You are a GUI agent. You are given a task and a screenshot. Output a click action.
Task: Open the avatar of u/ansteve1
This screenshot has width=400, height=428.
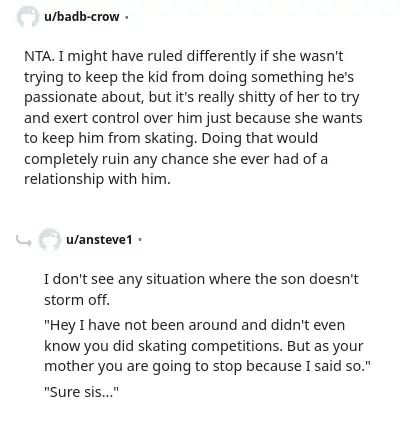[49, 239]
